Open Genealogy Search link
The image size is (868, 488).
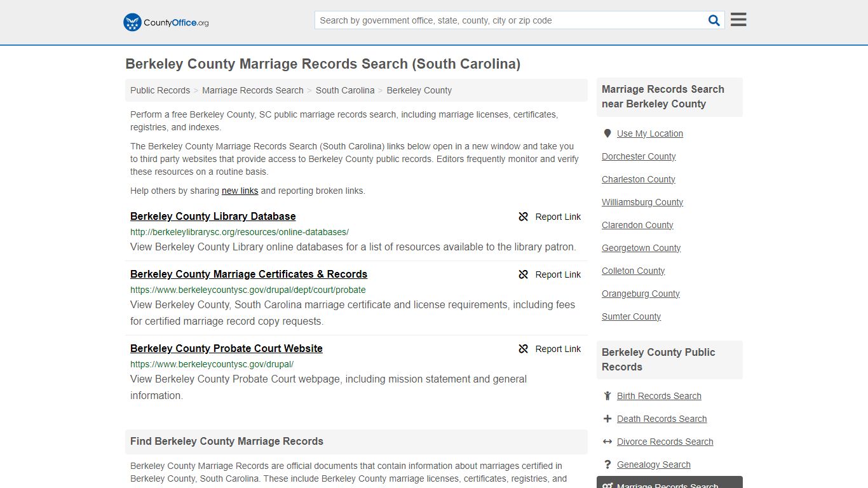[653, 464]
